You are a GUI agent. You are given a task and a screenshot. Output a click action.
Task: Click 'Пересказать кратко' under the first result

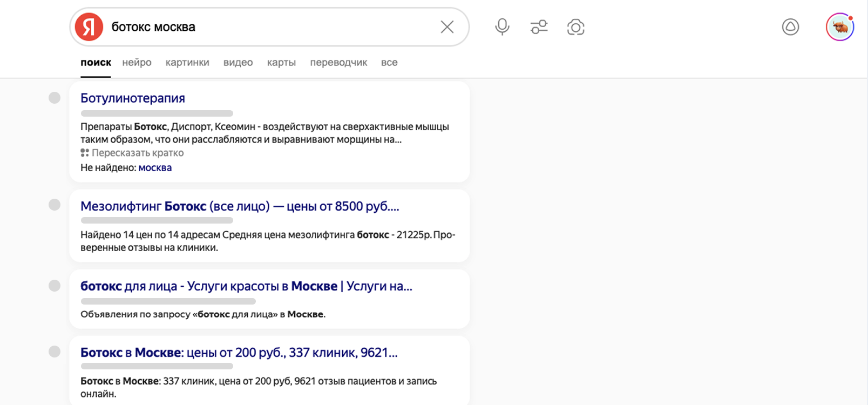[132, 153]
